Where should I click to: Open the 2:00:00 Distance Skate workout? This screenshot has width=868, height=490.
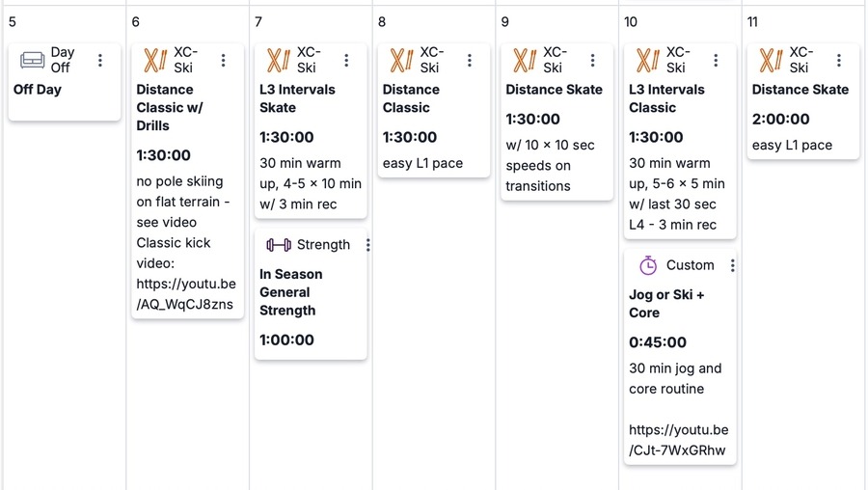[800, 90]
